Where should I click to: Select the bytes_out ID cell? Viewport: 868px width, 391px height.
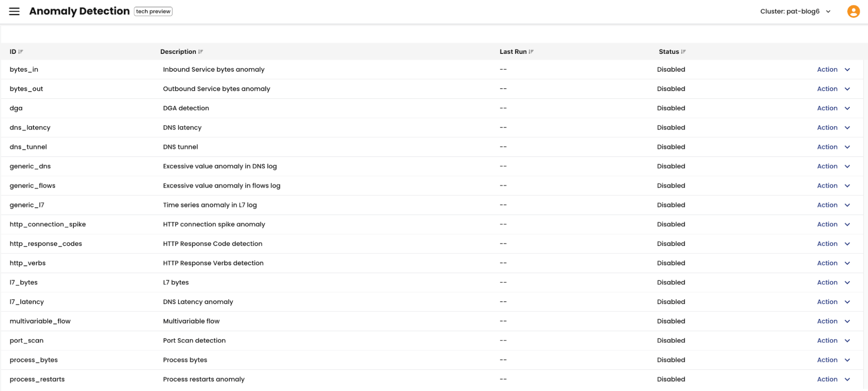point(26,89)
